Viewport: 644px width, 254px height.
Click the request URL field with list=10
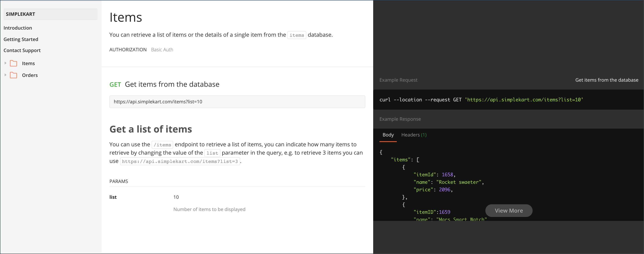pos(237,102)
